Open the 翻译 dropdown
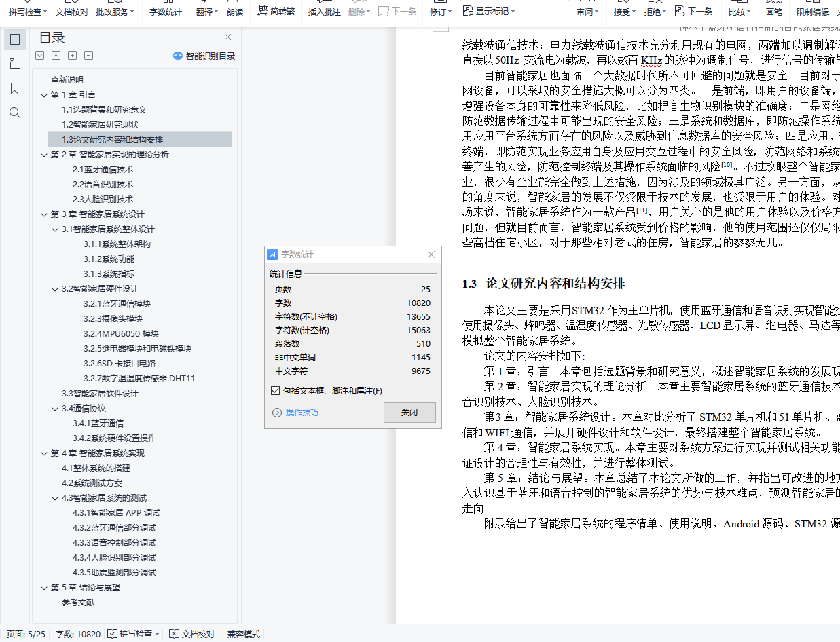The image size is (840, 642). click(207, 12)
